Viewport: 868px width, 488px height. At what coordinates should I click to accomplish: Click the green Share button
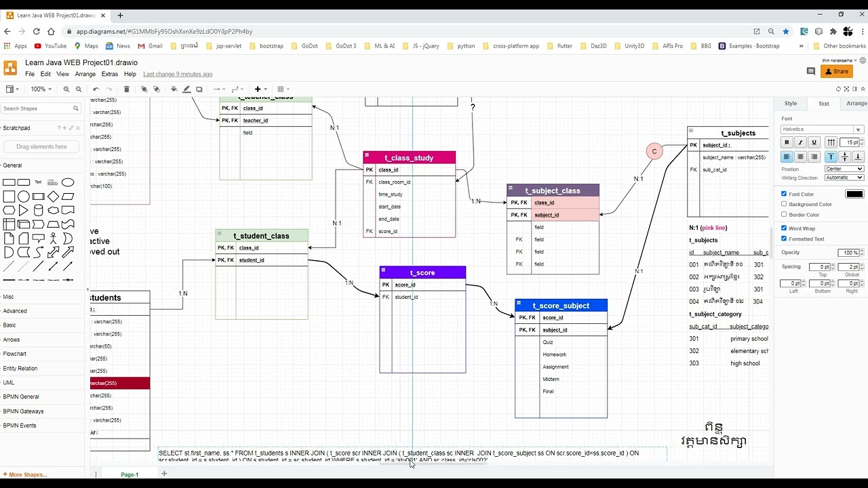tap(836, 71)
